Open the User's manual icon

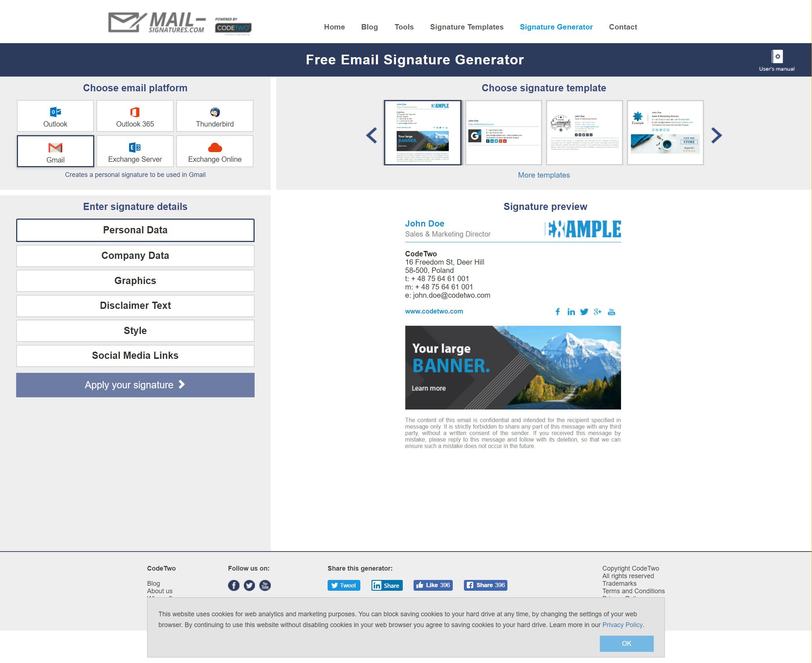tap(776, 57)
